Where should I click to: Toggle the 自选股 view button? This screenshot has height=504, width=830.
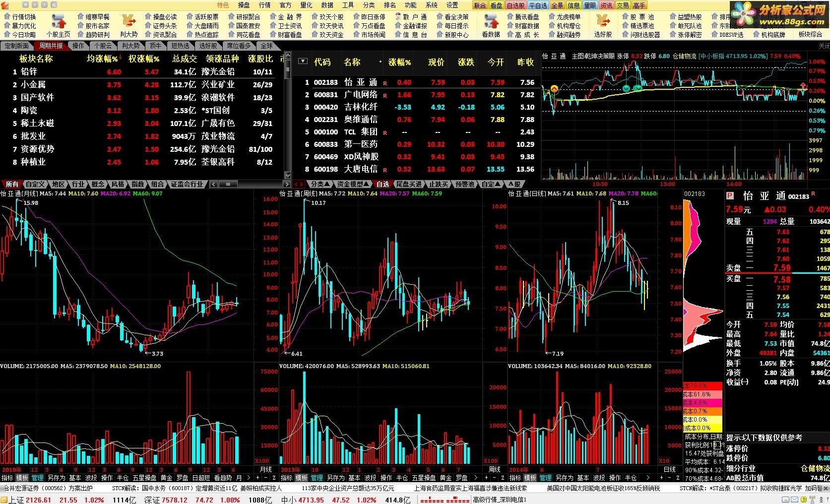click(x=515, y=5)
